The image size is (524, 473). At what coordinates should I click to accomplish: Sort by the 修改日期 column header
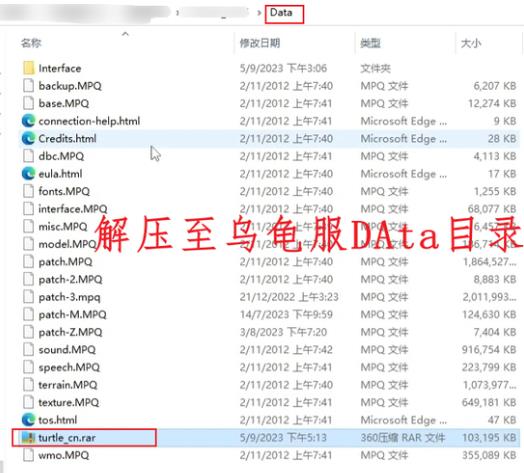click(260, 43)
